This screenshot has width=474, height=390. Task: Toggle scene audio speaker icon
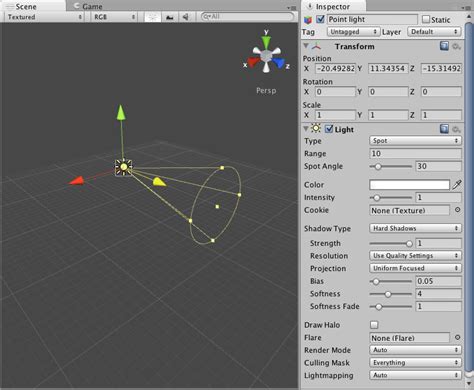pyautogui.click(x=186, y=17)
